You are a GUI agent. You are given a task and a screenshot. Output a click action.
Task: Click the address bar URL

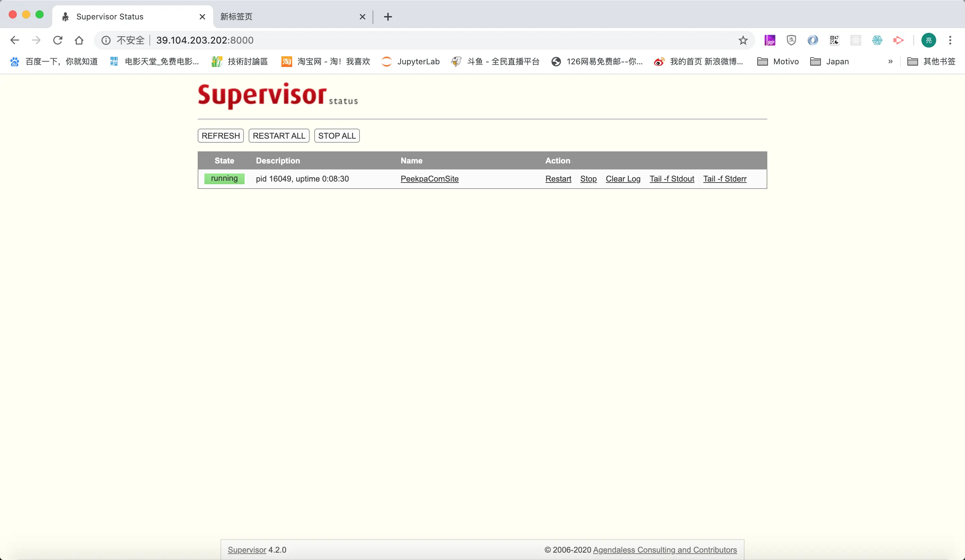(205, 40)
